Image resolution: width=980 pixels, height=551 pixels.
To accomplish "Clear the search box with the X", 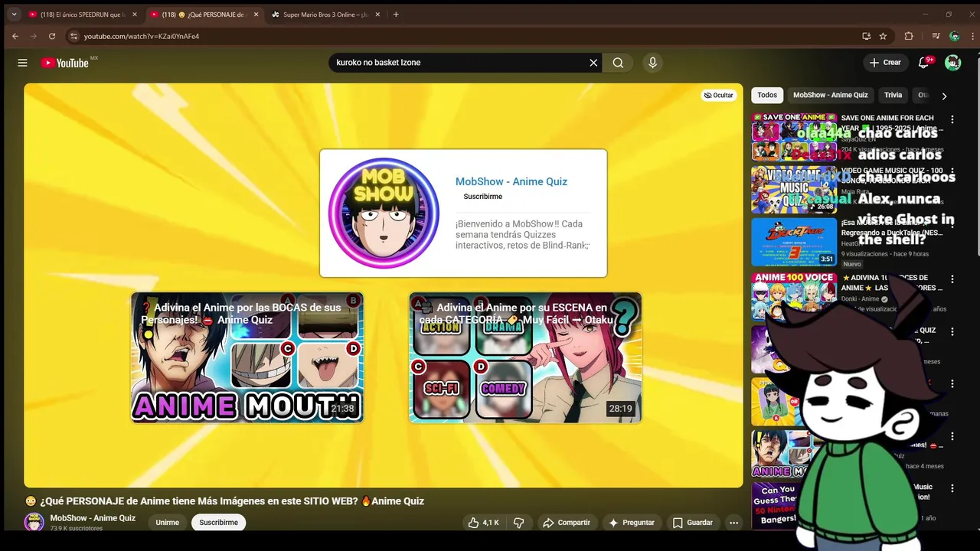I will [593, 63].
